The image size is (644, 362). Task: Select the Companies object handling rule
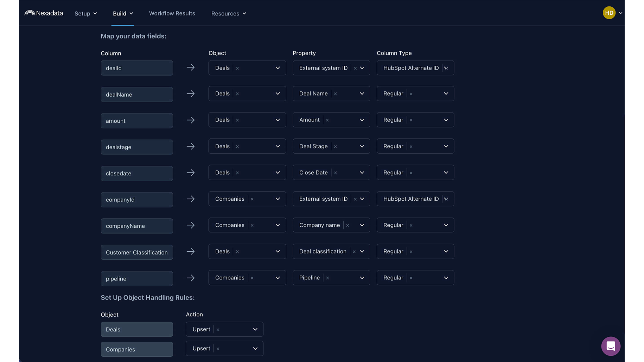(137, 349)
